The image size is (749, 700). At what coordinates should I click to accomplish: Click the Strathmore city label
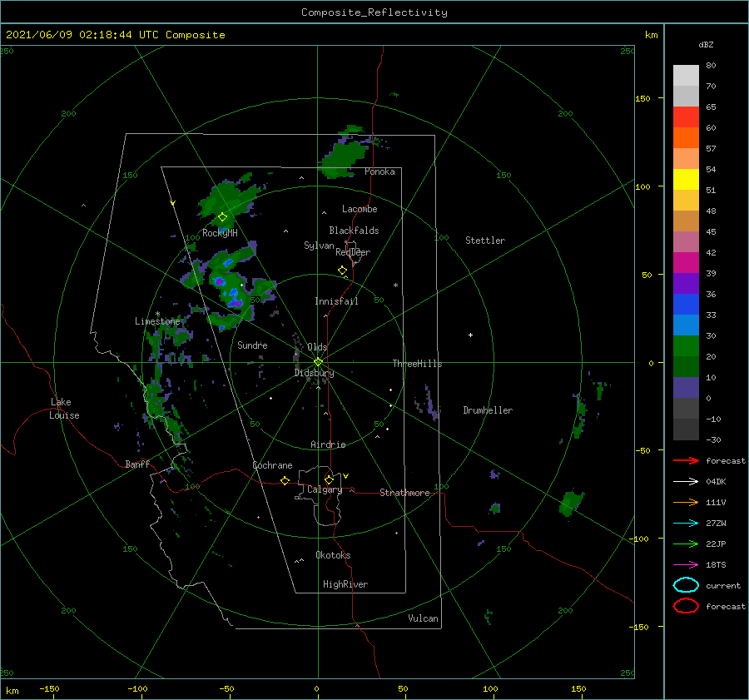tap(404, 493)
